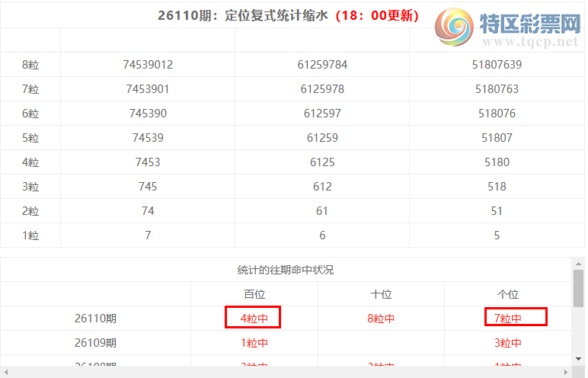This screenshot has width=588, height=378.
Task: Select the 4粒 row label
Action: pos(30,162)
